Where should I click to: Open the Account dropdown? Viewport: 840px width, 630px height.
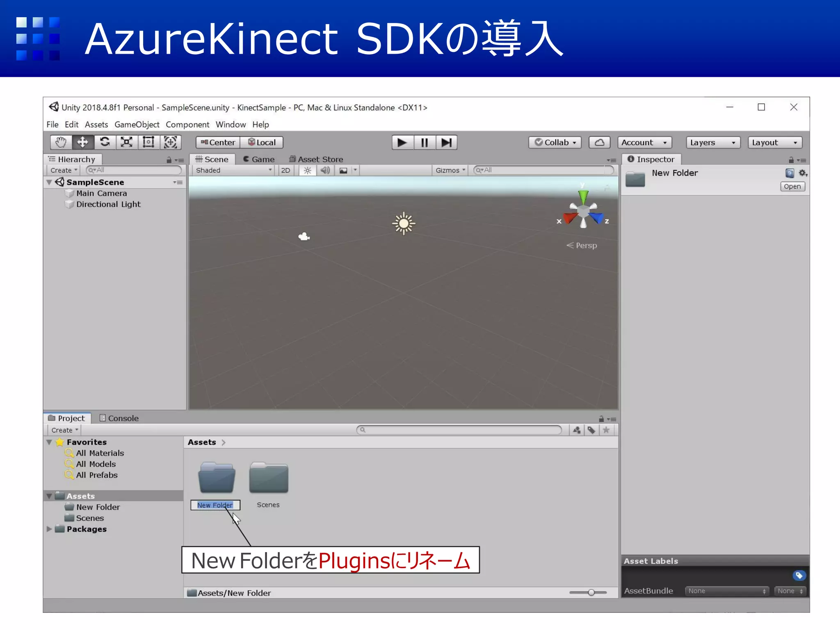click(644, 142)
